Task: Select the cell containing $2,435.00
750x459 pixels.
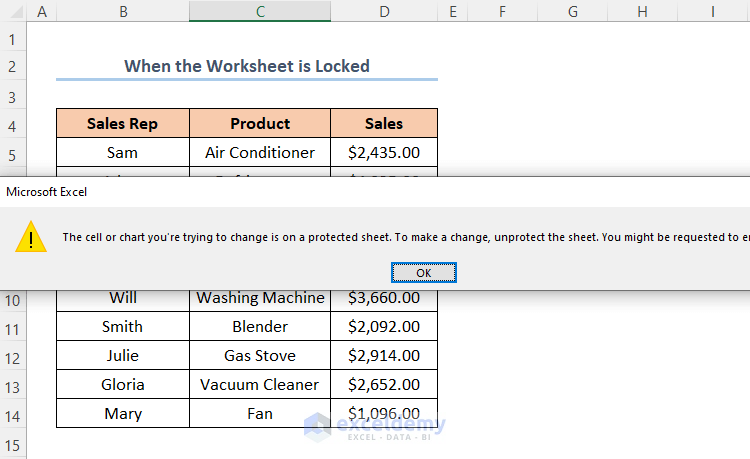Action: click(x=384, y=153)
